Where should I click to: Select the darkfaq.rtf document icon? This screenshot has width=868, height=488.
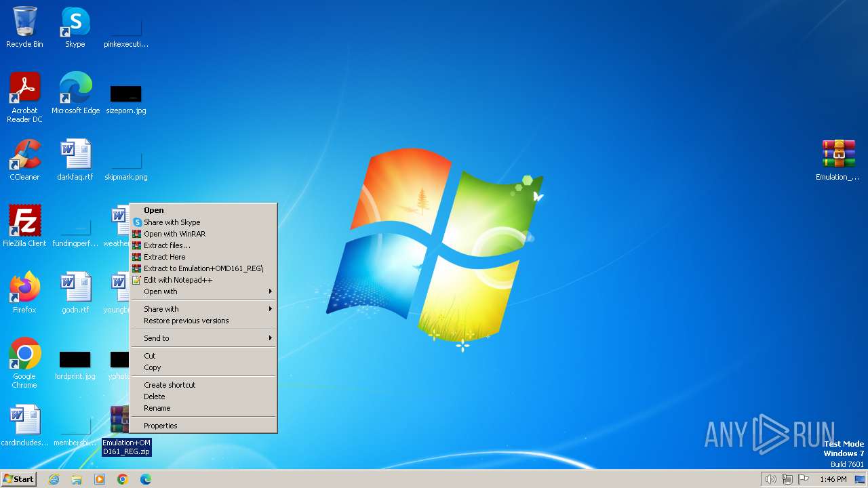tap(75, 160)
